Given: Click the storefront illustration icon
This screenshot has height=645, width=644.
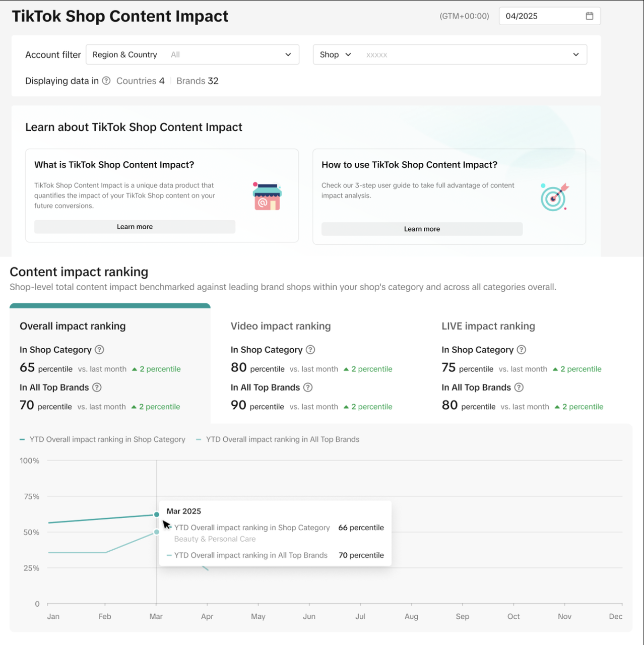Looking at the screenshot, I should coord(267,197).
